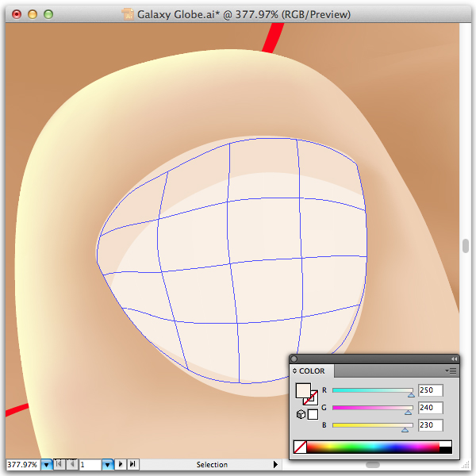The image size is (476, 476).
Task: Open the zoom level dropdown arrow
Action: (x=47, y=464)
